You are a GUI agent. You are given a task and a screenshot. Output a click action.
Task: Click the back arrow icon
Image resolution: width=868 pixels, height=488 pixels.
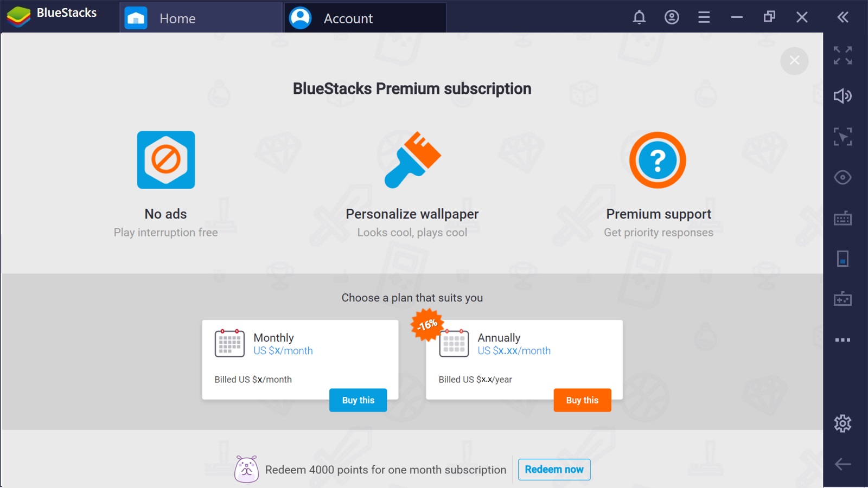[x=843, y=464]
